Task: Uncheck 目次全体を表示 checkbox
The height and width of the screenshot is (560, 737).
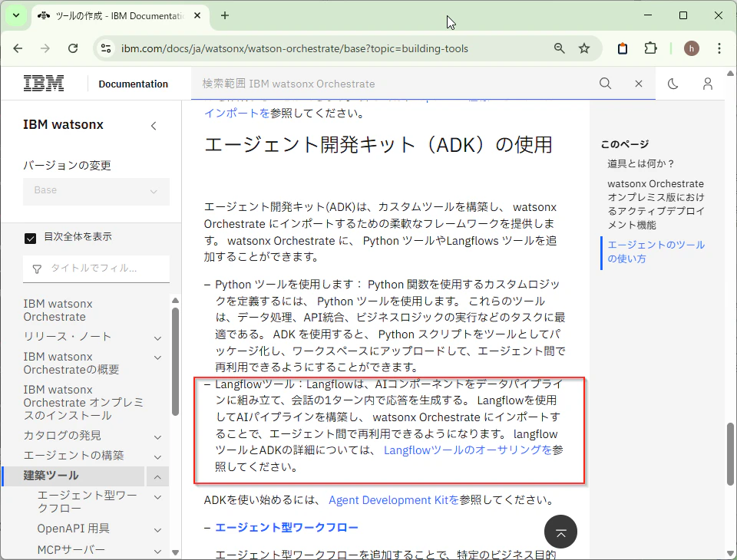Action: (x=30, y=238)
